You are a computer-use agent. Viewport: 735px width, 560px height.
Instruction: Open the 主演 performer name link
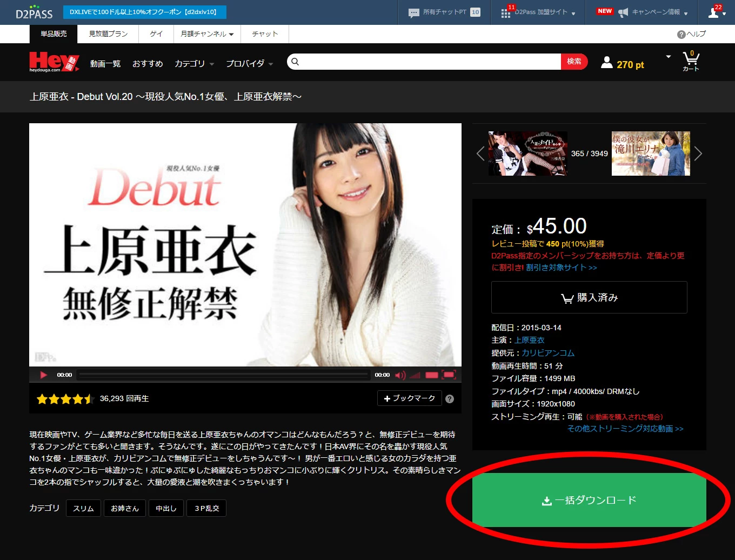[x=529, y=340]
